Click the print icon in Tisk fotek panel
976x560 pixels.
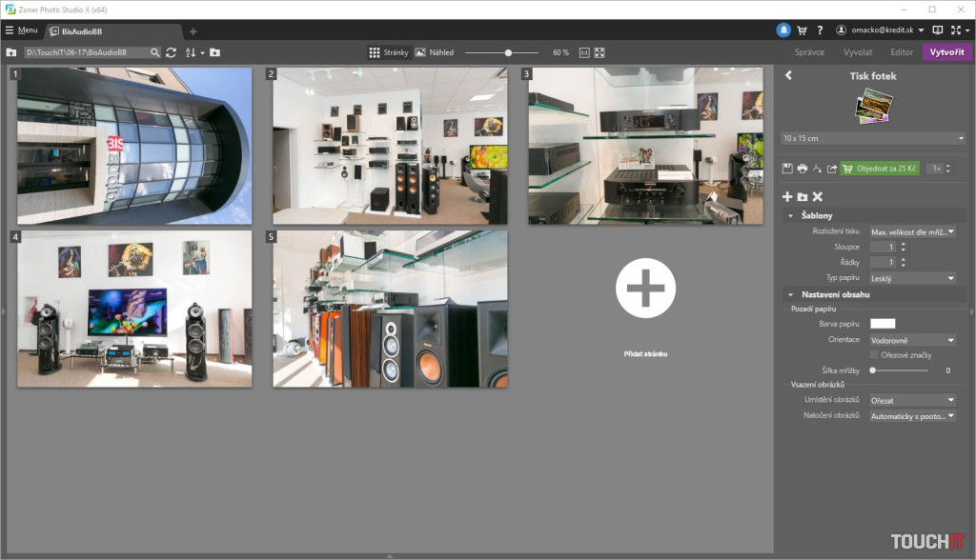coord(802,169)
